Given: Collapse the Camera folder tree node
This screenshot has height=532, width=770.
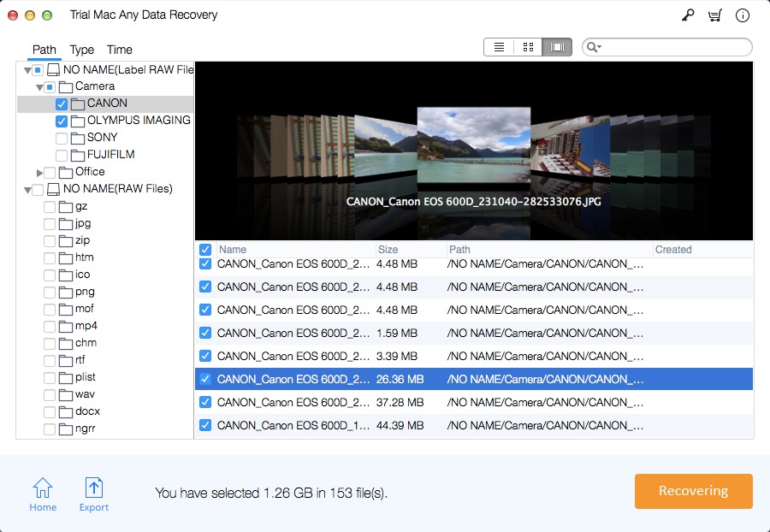Looking at the screenshot, I should 39,87.
